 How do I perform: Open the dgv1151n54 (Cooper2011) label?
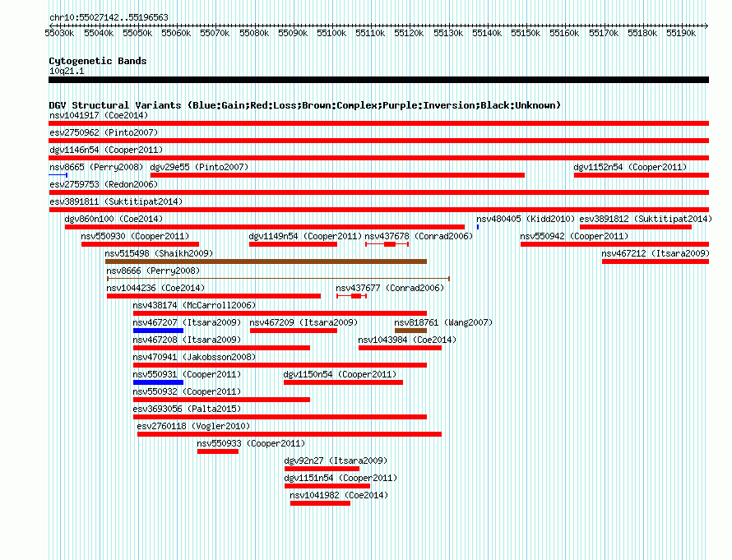tap(341, 478)
